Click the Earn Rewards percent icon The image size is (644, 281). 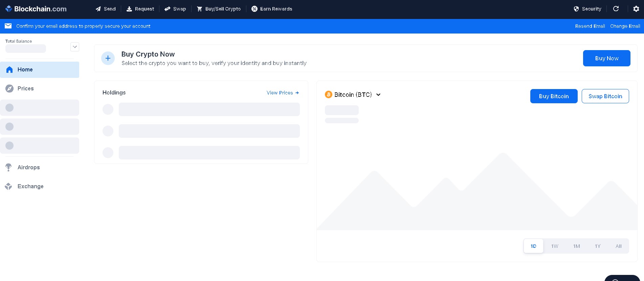pos(254,9)
